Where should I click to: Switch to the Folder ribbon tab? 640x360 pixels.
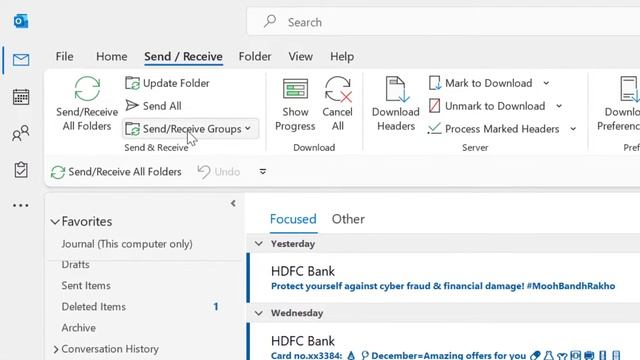255,56
